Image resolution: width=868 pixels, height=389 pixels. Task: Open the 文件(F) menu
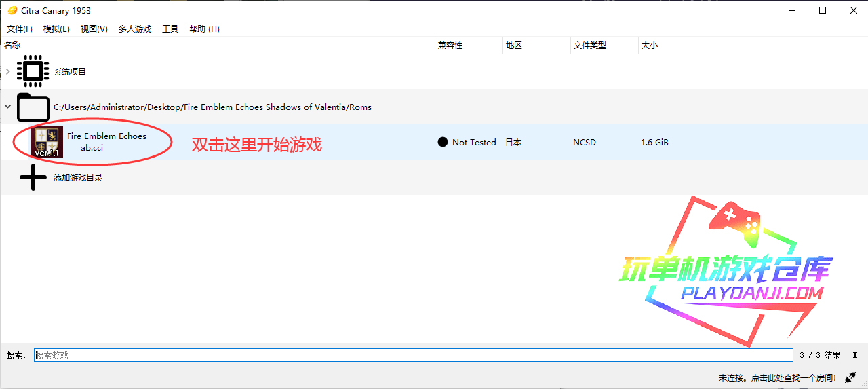coord(19,29)
